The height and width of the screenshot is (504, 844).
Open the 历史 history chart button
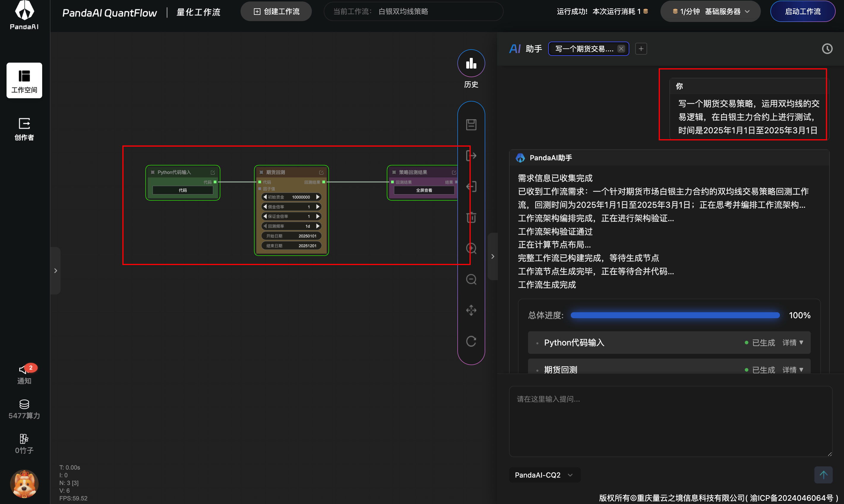(x=471, y=63)
